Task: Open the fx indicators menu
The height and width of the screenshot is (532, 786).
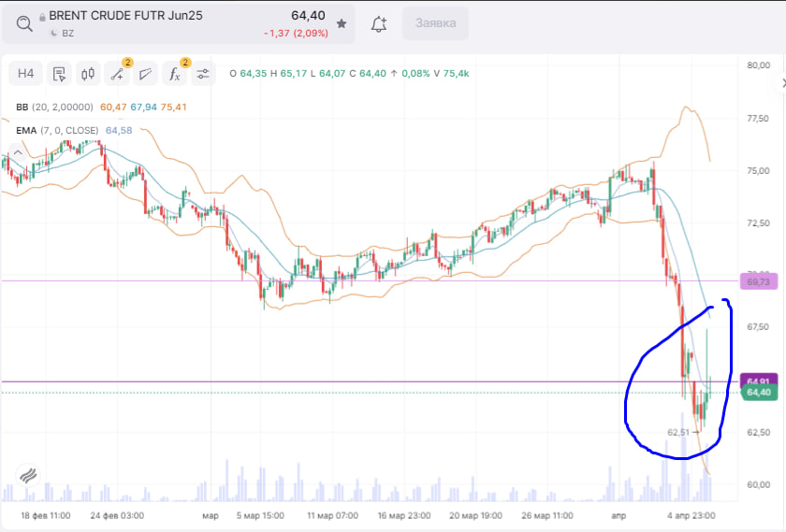Action: click(x=173, y=74)
